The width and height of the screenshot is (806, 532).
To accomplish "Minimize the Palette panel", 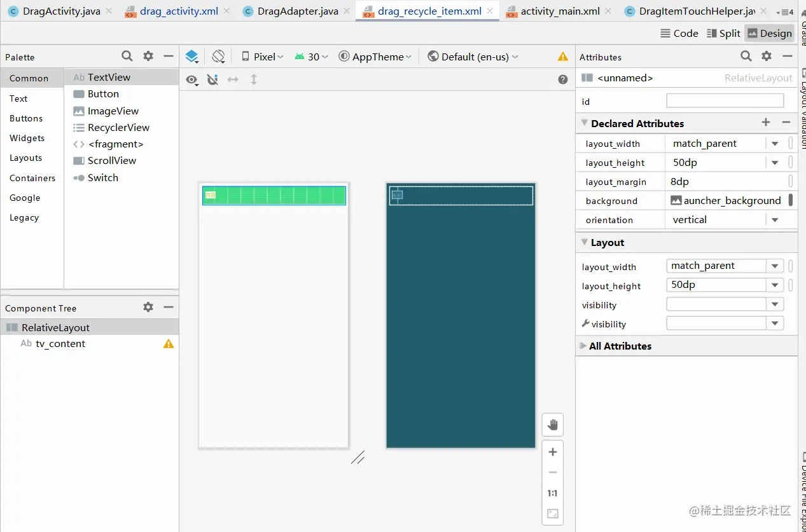I will 169,56.
